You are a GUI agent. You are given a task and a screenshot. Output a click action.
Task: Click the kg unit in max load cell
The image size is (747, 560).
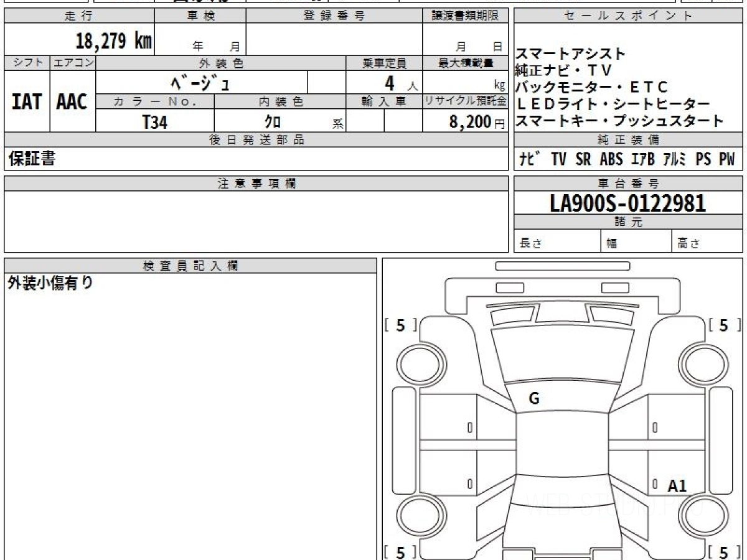[500, 86]
